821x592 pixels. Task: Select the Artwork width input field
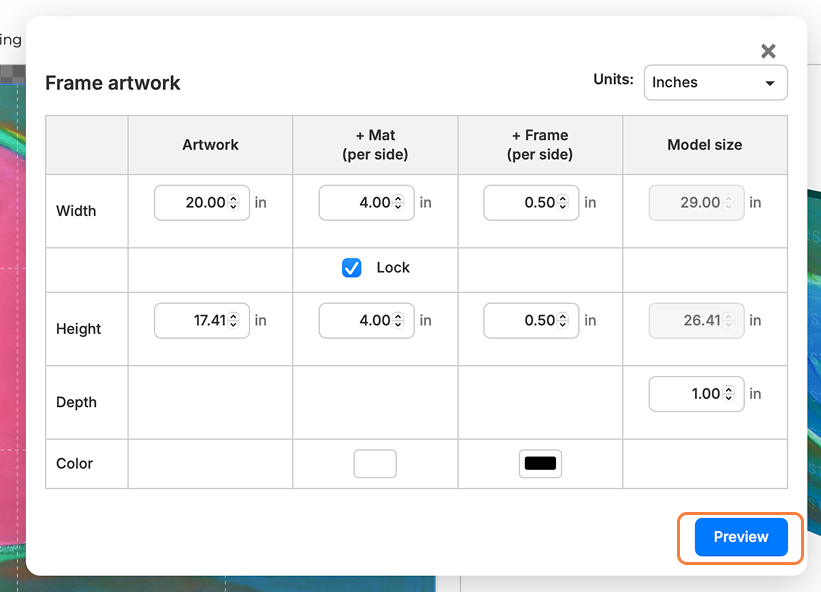[202, 203]
